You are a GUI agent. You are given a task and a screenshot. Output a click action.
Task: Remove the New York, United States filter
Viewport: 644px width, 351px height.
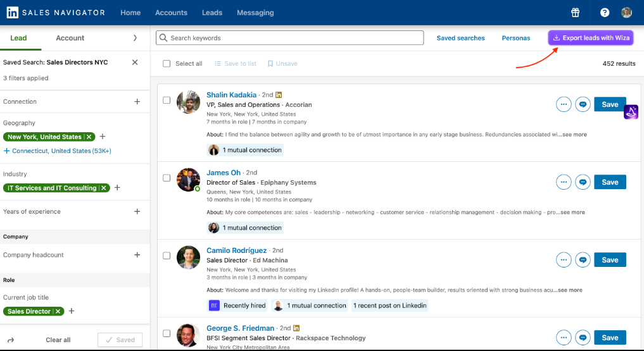[89, 137]
